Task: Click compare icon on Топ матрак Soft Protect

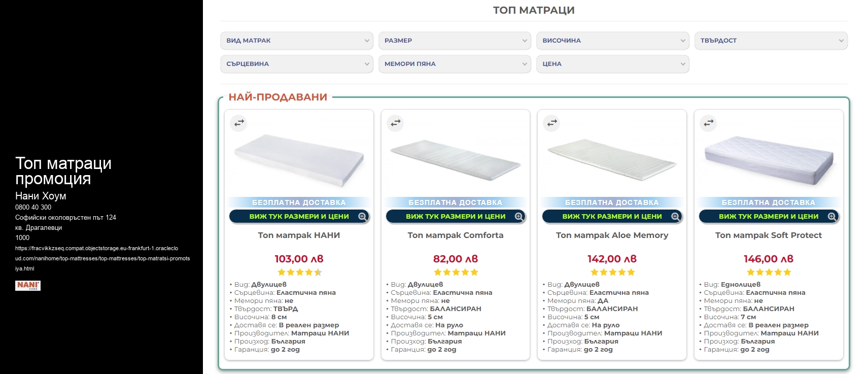Action: point(709,123)
